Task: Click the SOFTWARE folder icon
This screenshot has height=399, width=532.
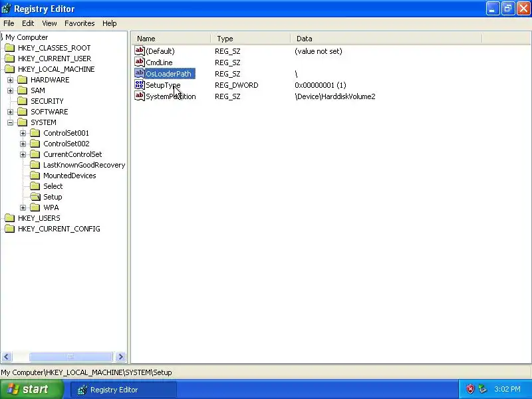Action: tap(23, 112)
